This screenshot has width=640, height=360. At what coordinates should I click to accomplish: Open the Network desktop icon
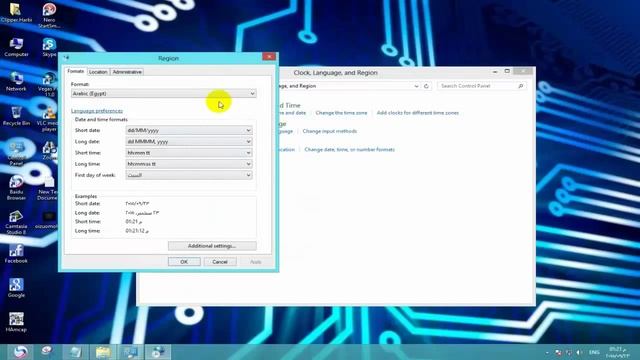point(16,82)
